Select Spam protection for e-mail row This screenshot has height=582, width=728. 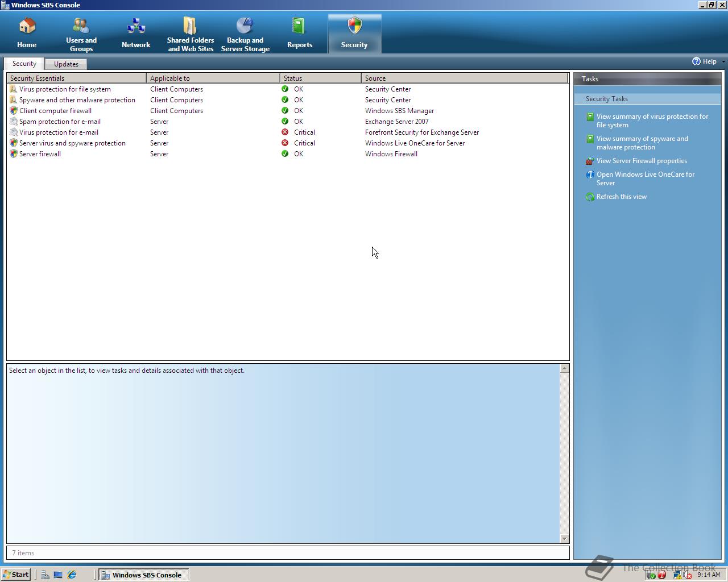pos(288,122)
